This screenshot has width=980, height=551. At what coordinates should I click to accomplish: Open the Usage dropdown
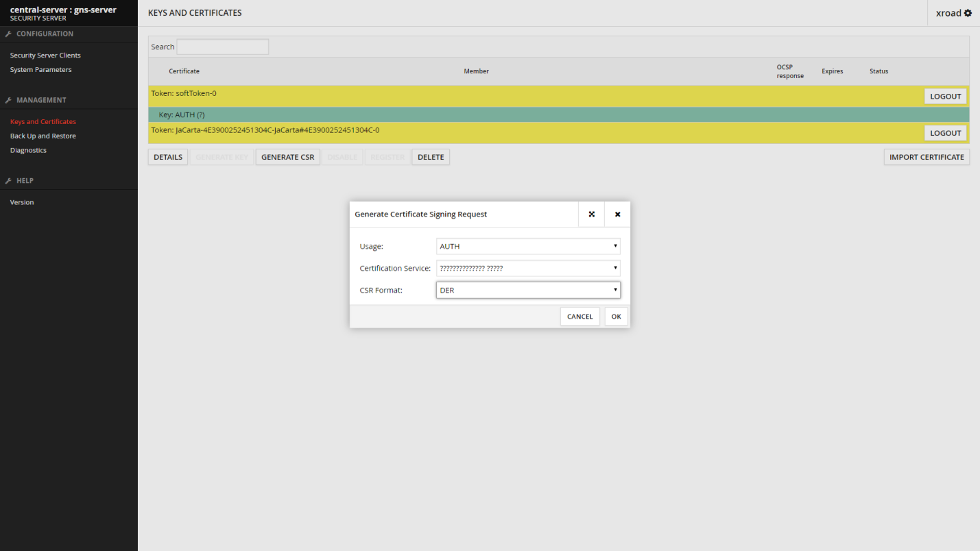(528, 246)
